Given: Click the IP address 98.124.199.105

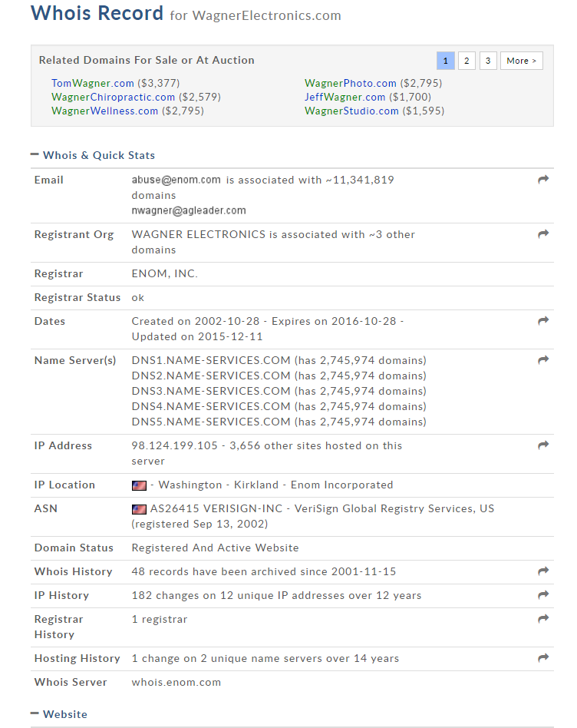Looking at the screenshot, I should pos(174,445).
